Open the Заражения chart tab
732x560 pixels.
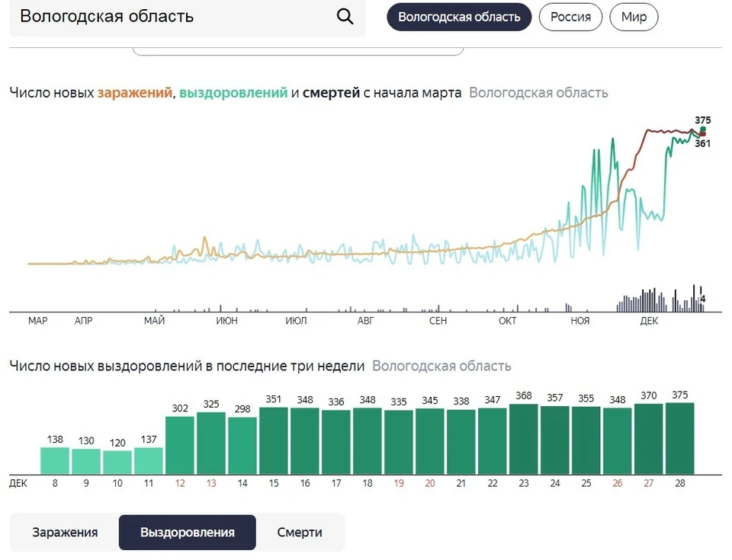65,533
